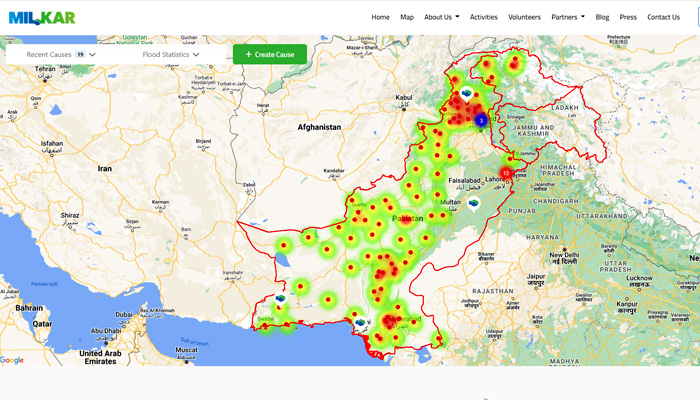Image resolution: width=700 pixels, height=400 pixels.
Task: Click the Google logo on the map
Action: click(x=12, y=360)
